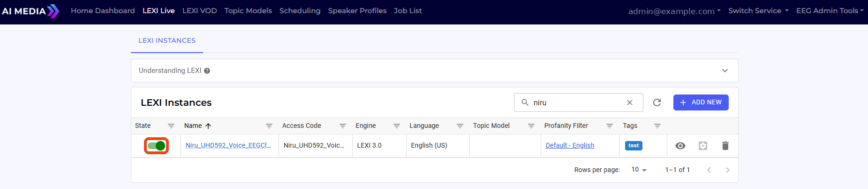Open settings for the Niru_UHD592 instance

tap(703, 146)
